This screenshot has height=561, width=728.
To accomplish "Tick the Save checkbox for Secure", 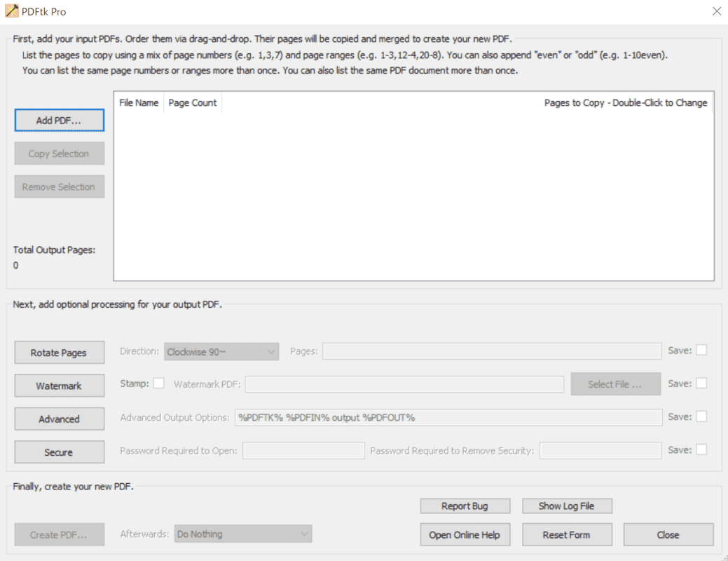I will (x=701, y=450).
